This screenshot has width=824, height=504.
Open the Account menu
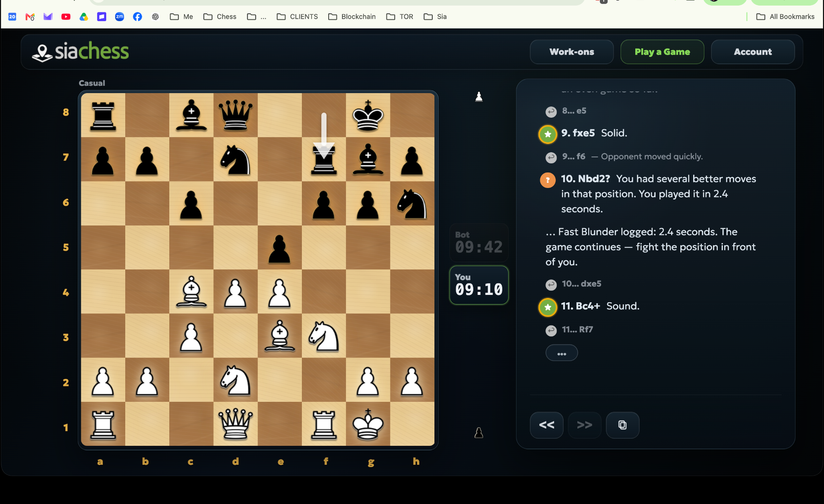pyautogui.click(x=753, y=52)
